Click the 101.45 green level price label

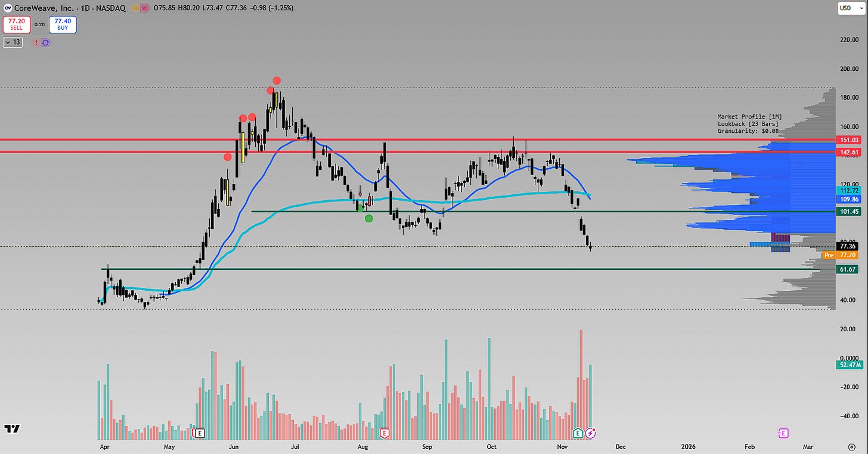click(x=848, y=212)
